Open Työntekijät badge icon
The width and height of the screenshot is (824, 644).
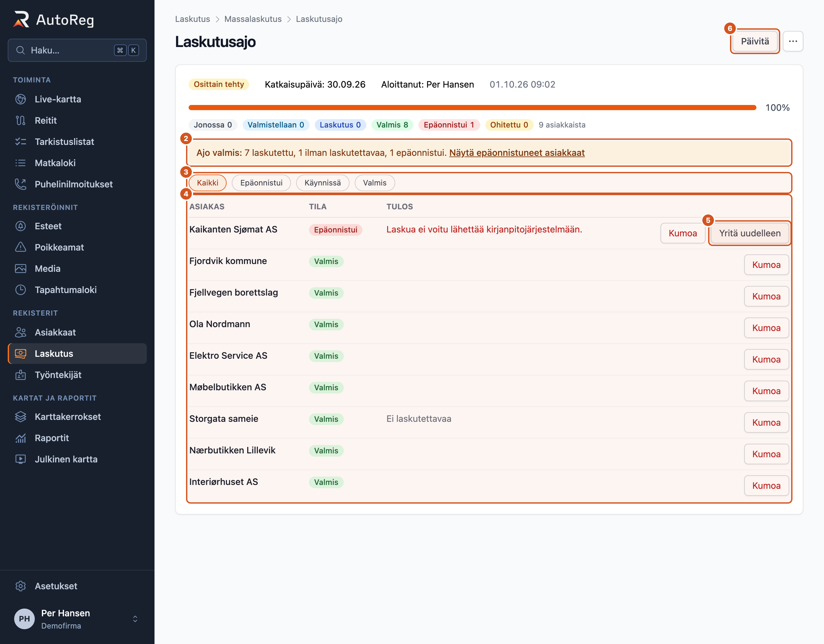tap(20, 375)
